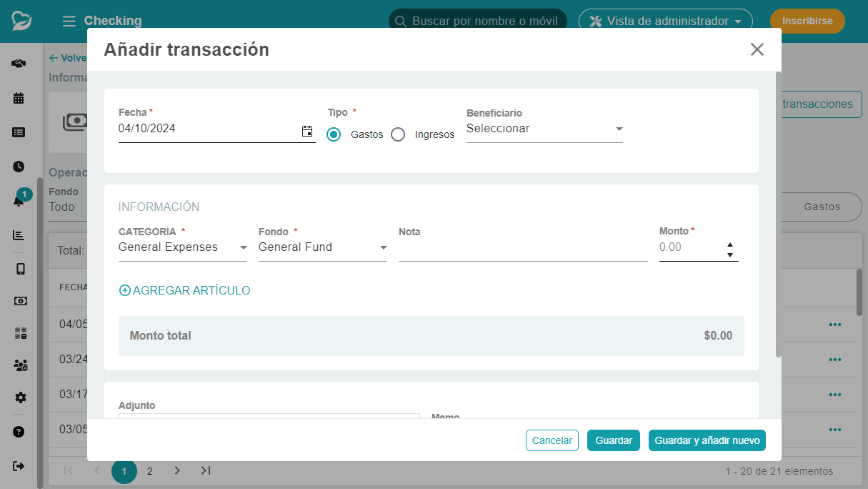Open the handshake icon in sidebar
868x489 pixels.
(19, 64)
